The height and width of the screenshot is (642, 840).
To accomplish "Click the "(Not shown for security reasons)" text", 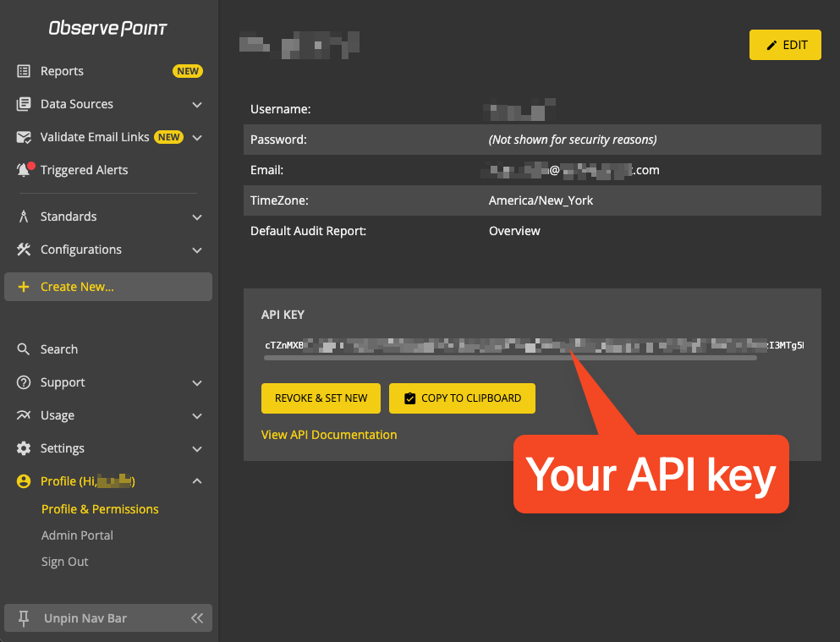I will [x=573, y=140].
